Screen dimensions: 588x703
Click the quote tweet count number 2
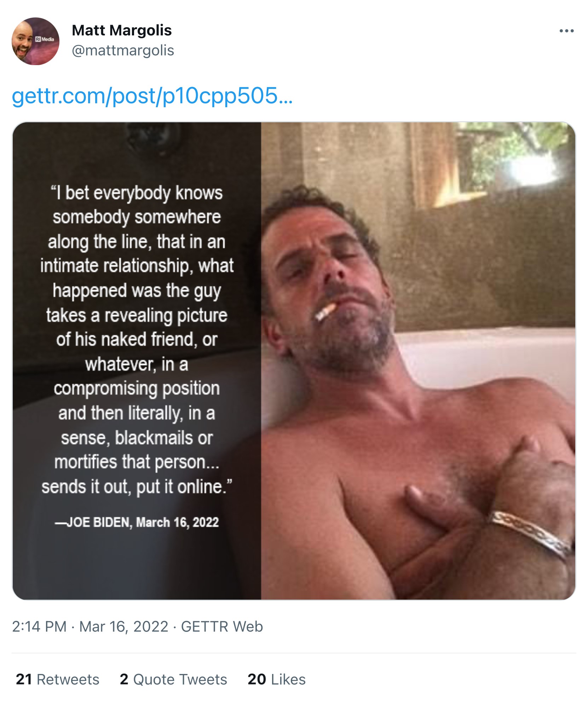pyautogui.click(x=124, y=679)
